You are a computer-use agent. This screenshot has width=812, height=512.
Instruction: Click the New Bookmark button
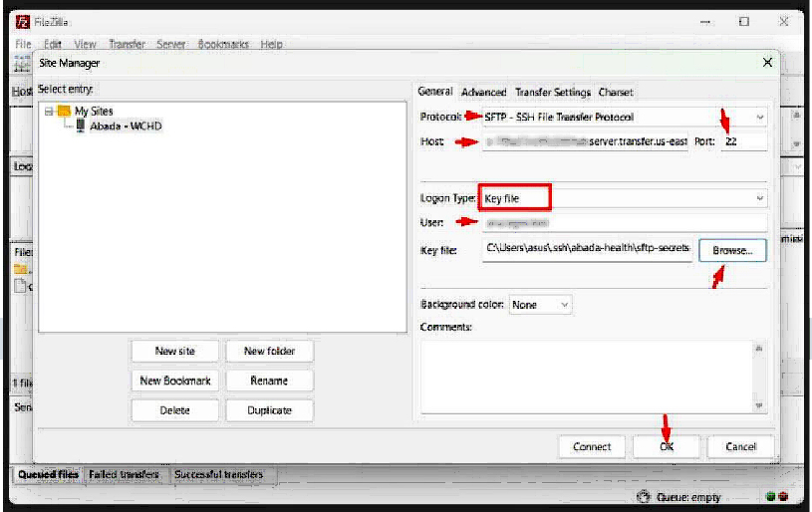(175, 382)
